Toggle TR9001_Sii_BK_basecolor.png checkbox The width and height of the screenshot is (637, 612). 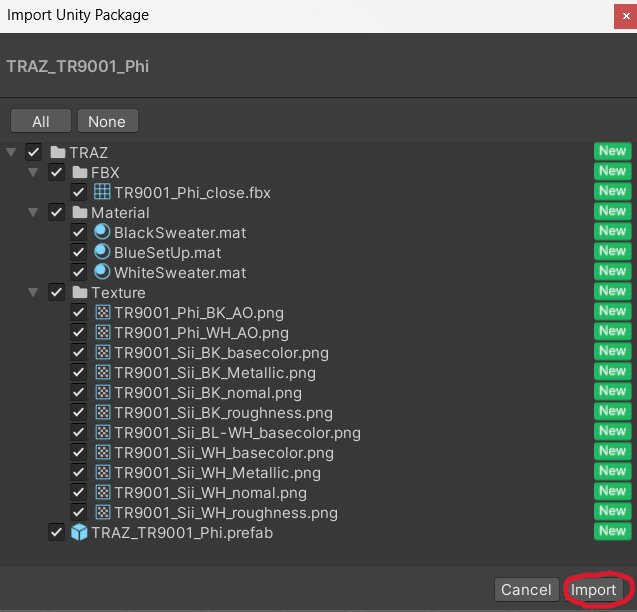tap(78, 352)
